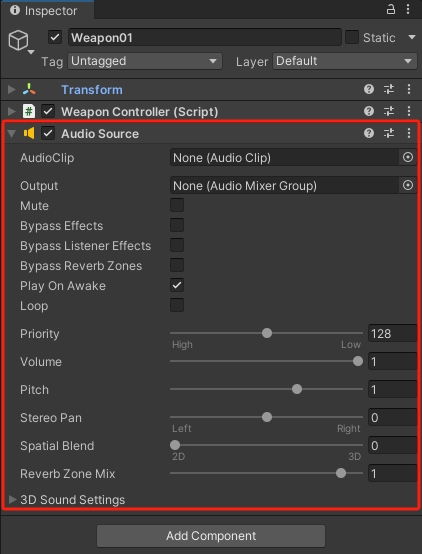This screenshot has height=554, width=422.
Task: Click the Inspector lock icon
Action: pyautogui.click(x=391, y=9)
